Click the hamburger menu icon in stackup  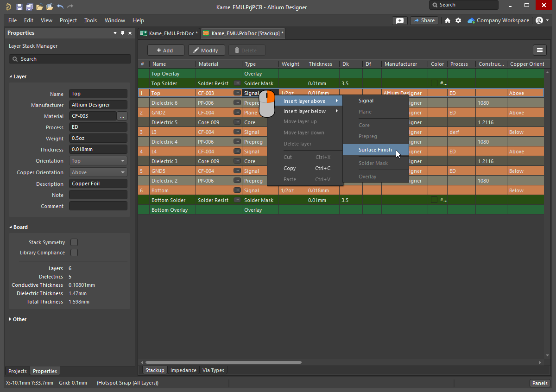539,51
